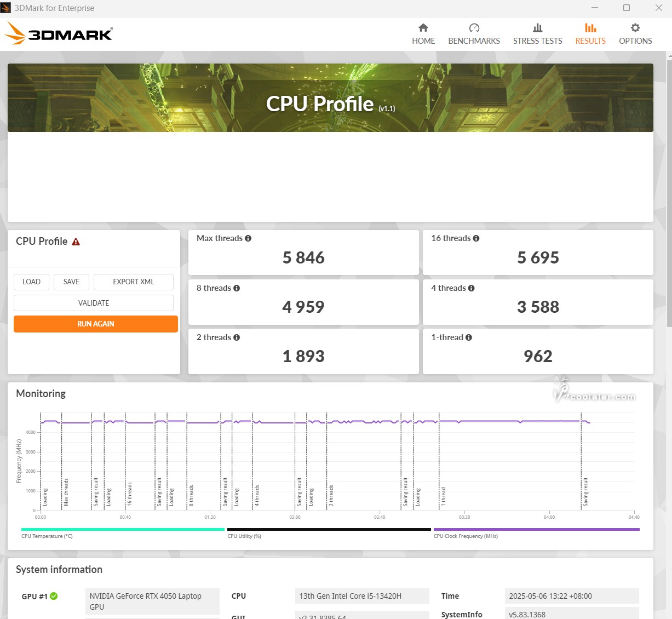Click the Max threads score 5 846

coord(303,257)
